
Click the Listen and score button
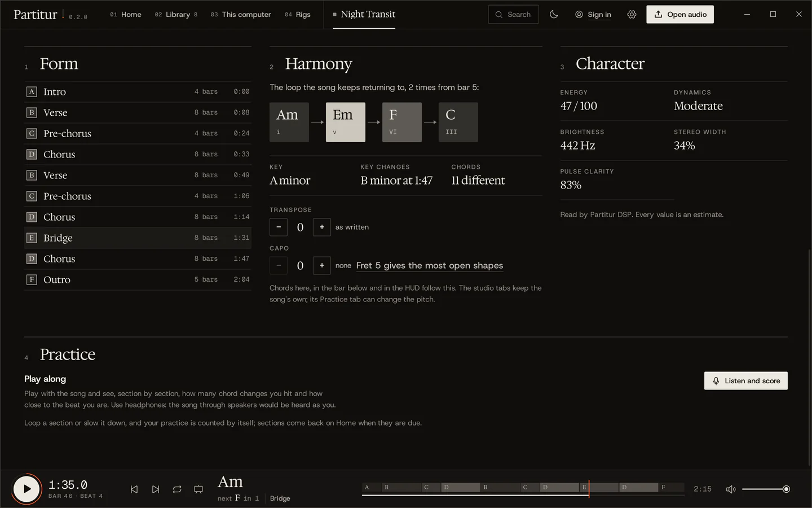tap(745, 381)
